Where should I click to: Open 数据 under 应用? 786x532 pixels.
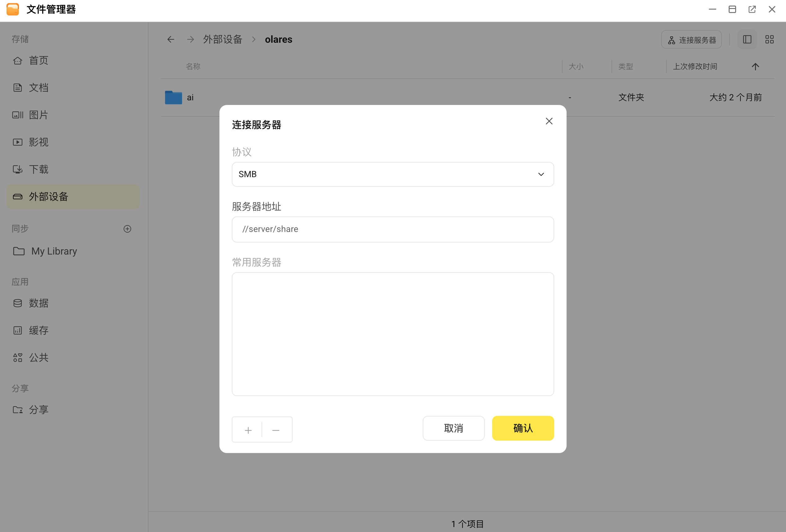73,303
